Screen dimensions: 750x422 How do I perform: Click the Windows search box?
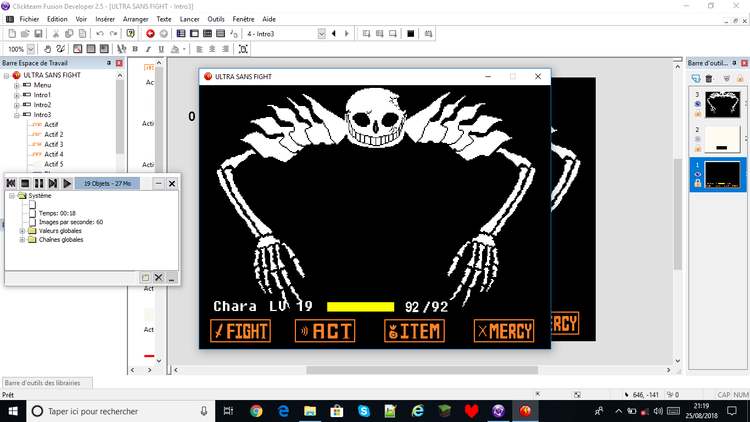point(121,411)
